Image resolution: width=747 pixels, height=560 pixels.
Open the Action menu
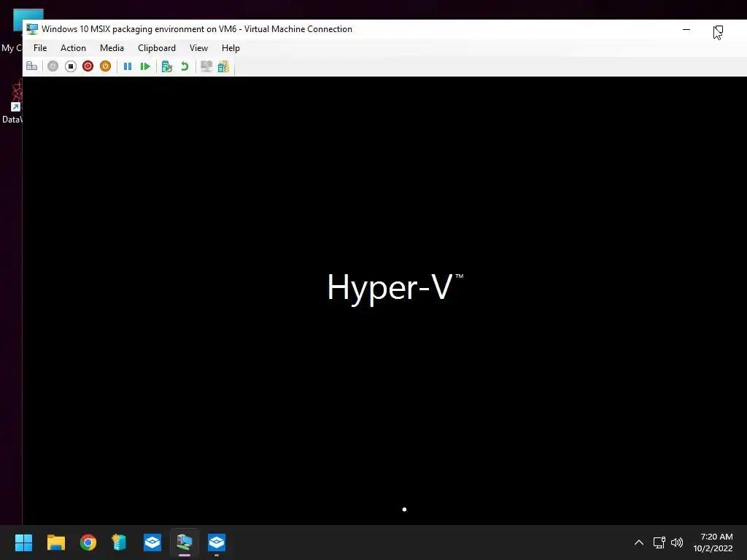tap(73, 48)
